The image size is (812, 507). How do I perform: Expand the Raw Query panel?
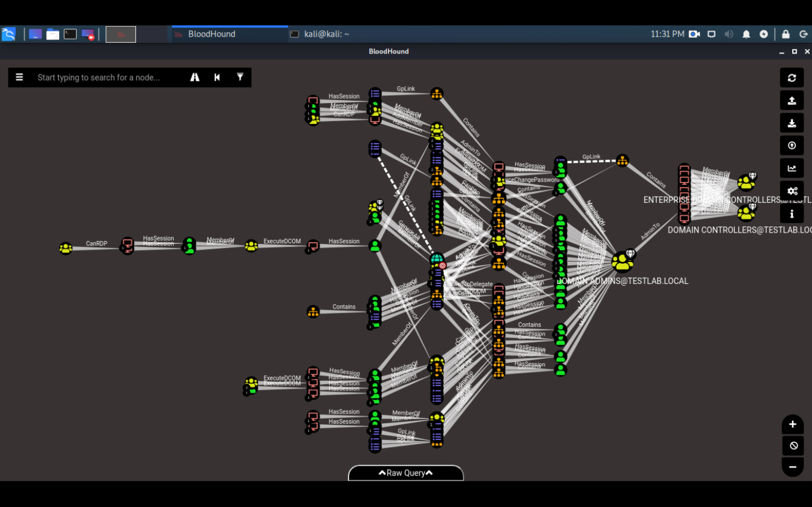[405, 473]
